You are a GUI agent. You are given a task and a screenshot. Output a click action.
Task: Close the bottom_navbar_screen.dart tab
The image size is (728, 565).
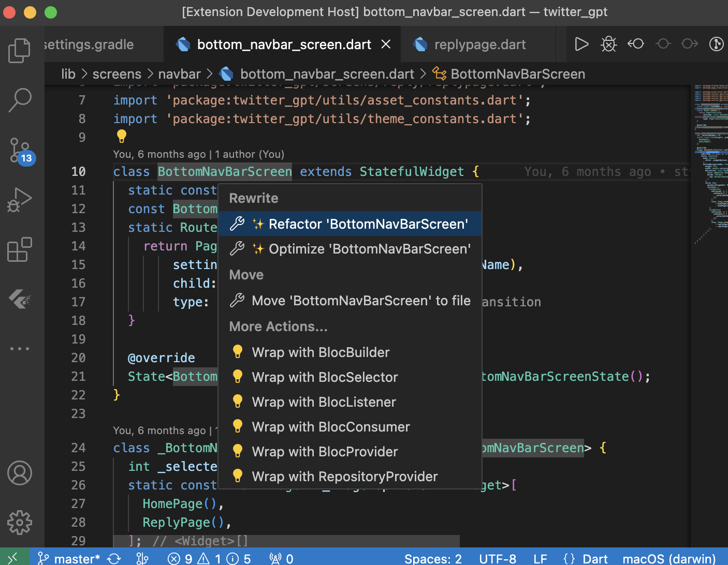[386, 44]
